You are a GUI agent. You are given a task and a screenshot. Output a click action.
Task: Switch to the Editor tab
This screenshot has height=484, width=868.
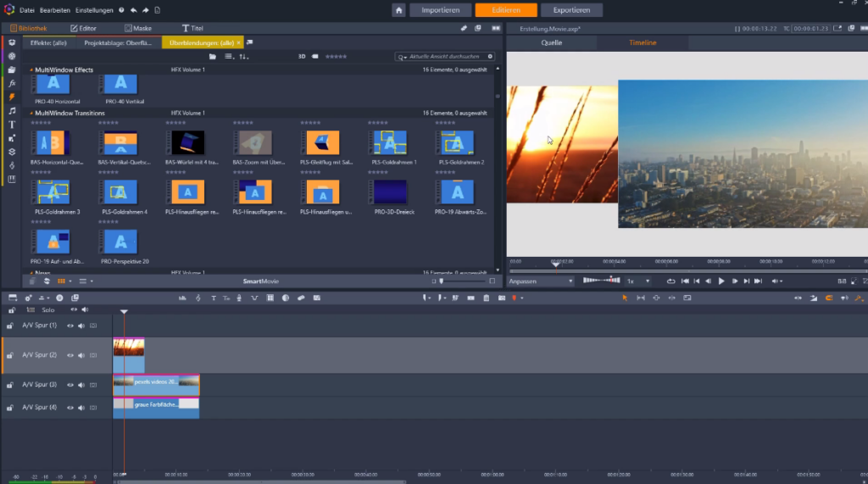tap(84, 28)
